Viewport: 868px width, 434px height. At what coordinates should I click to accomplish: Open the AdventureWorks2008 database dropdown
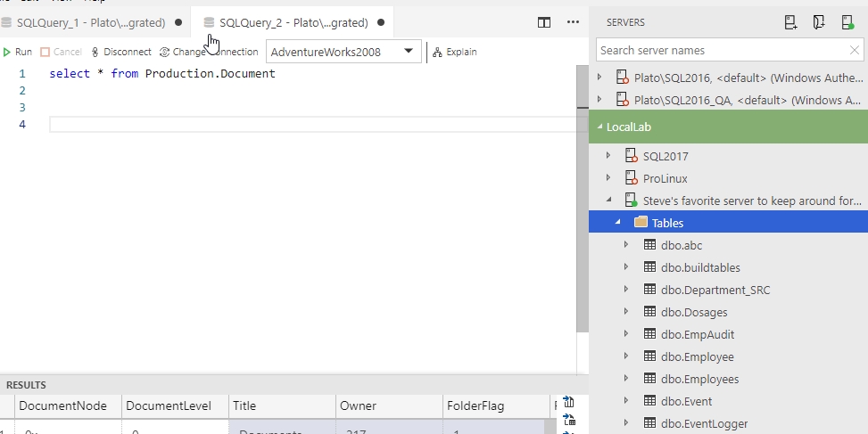[343, 52]
